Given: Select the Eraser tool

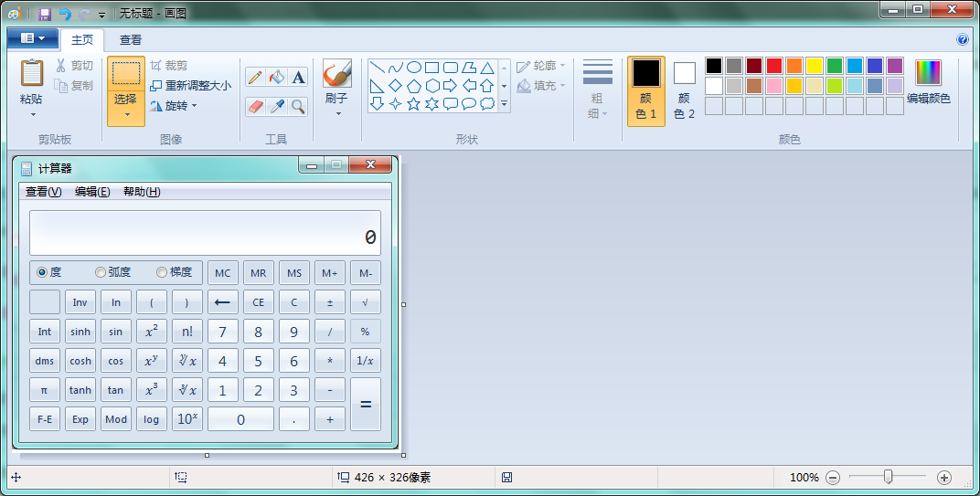Looking at the screenshot, I should click(255, 107).
